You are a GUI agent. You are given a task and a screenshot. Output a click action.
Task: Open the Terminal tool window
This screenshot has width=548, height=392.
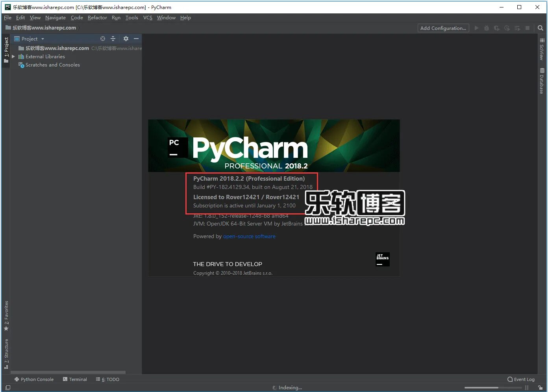click(75, 379)
